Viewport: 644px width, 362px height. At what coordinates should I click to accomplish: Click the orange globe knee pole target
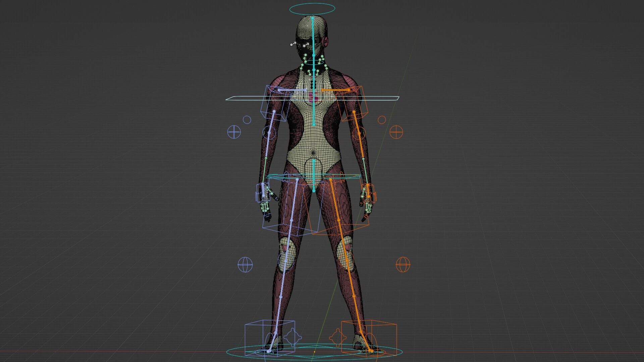click(403, 265)
